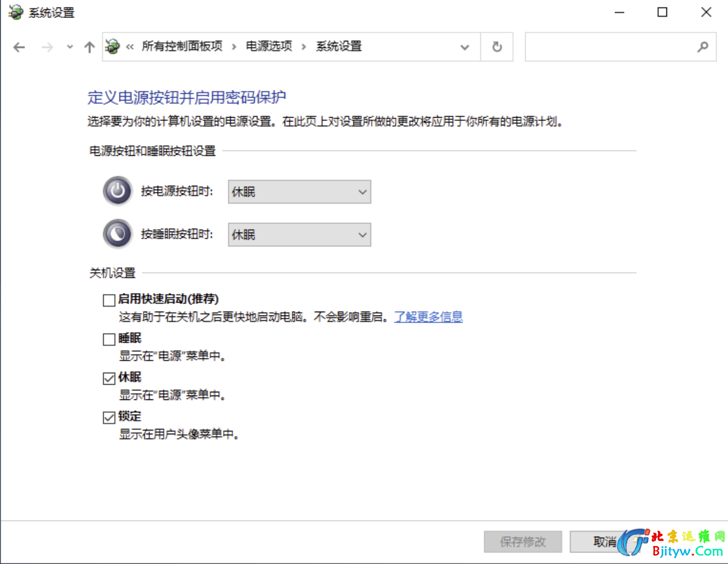
Task: Click the 保存修改 button
Action: coord(522,542)
